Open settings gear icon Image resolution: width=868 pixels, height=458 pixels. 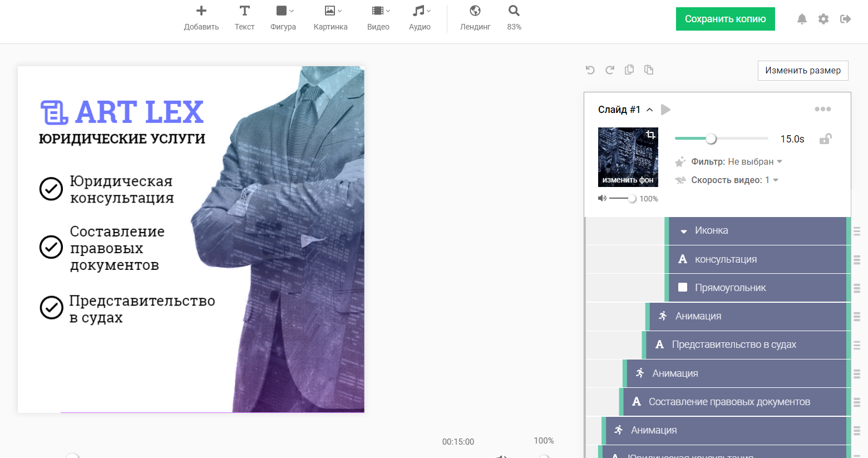pos(823,19)
